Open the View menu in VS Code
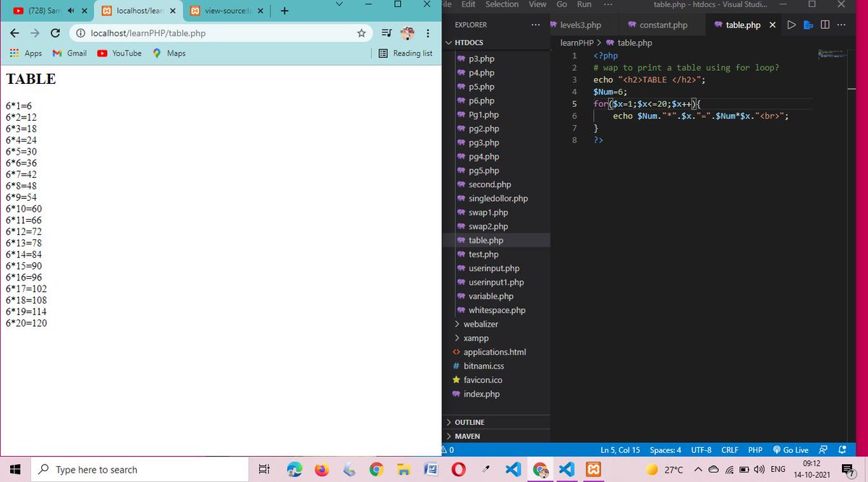868x482 pixels. click(537, 4)
